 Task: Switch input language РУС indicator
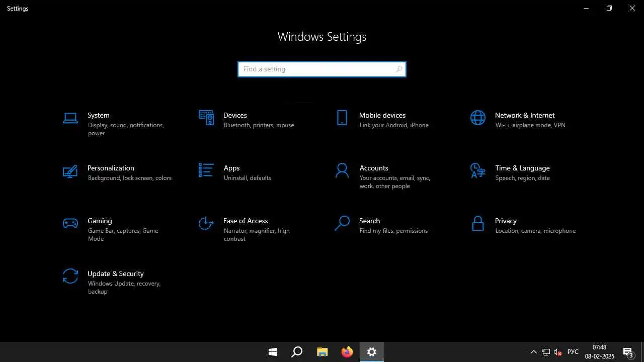coord(573,352)
